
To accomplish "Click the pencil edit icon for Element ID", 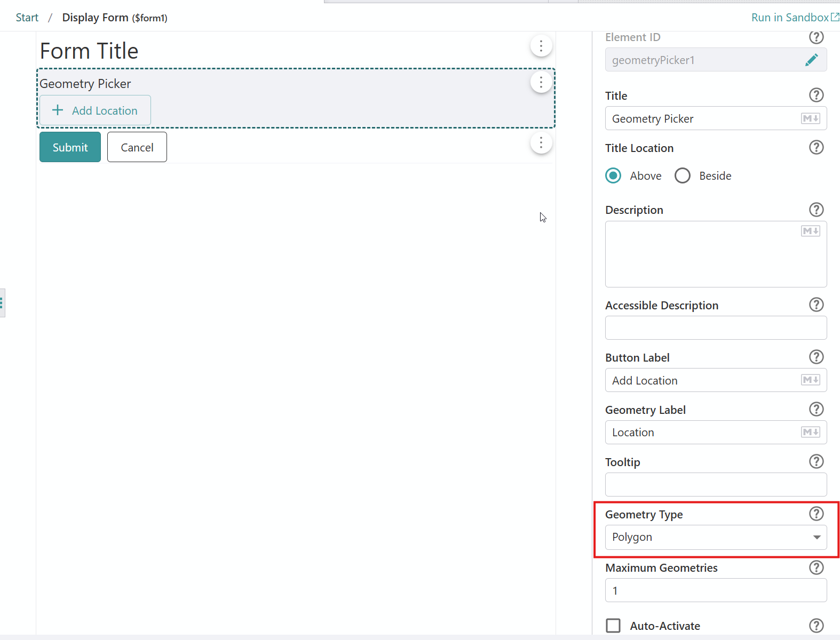I will (811, 60).
